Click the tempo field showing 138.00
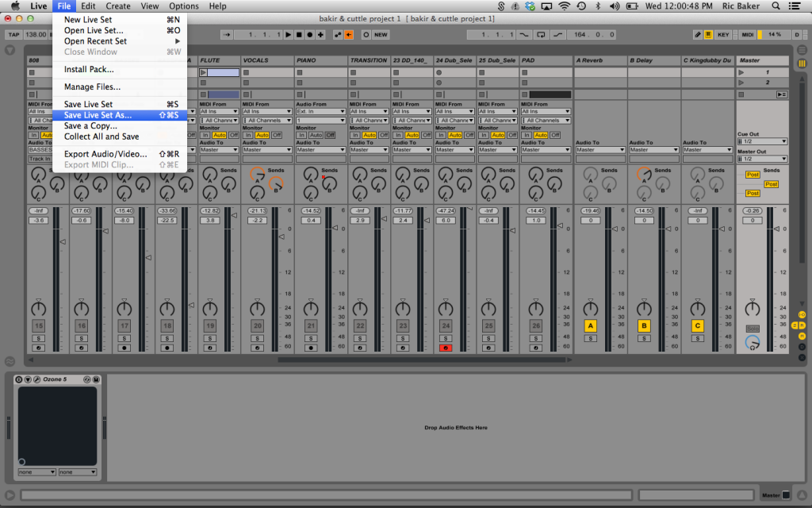This screenshot has width=812, height=508. 36,35
